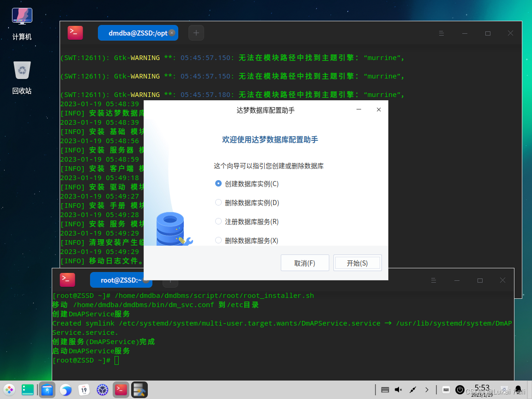Unmute the speaker in the system tray

[x=398, y=389]
